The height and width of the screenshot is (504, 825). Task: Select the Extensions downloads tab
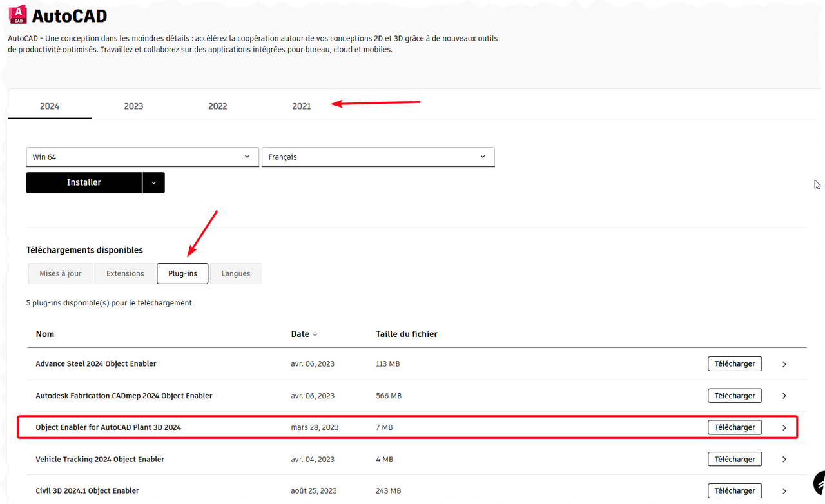tap(125, 273)
